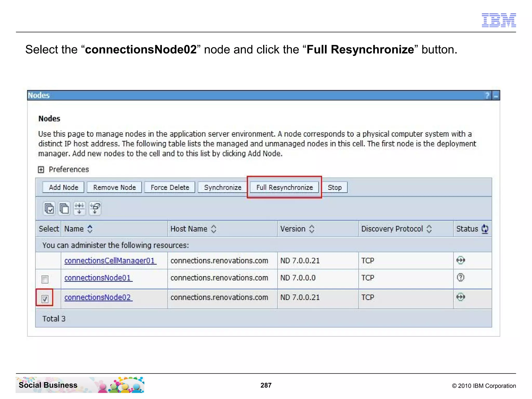Click version cell ND 7.0.0.0
The width and height of the screenshot is (532, 399).
coord(298,278)
